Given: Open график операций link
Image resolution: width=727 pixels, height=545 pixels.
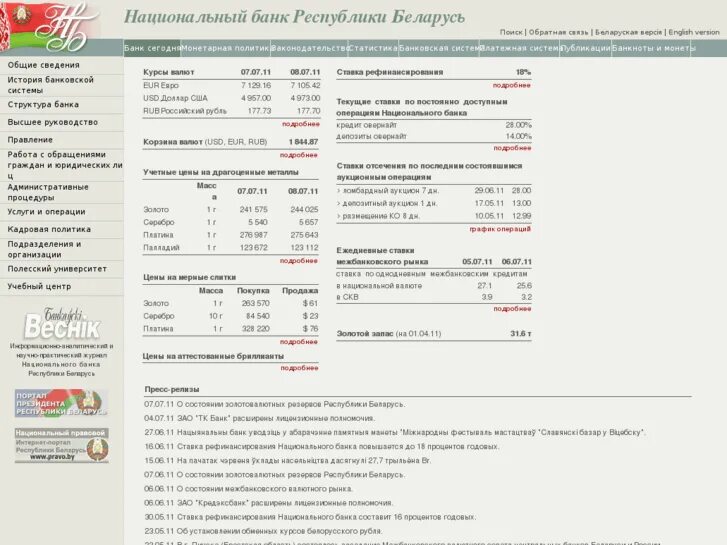Looking at the screenshot, I should tap(500, 229).
